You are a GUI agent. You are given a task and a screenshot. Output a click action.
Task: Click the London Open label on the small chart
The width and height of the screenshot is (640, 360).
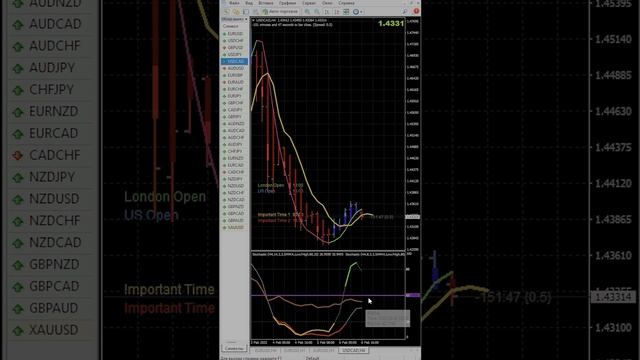pyautogui.click(x=271, y=185)
